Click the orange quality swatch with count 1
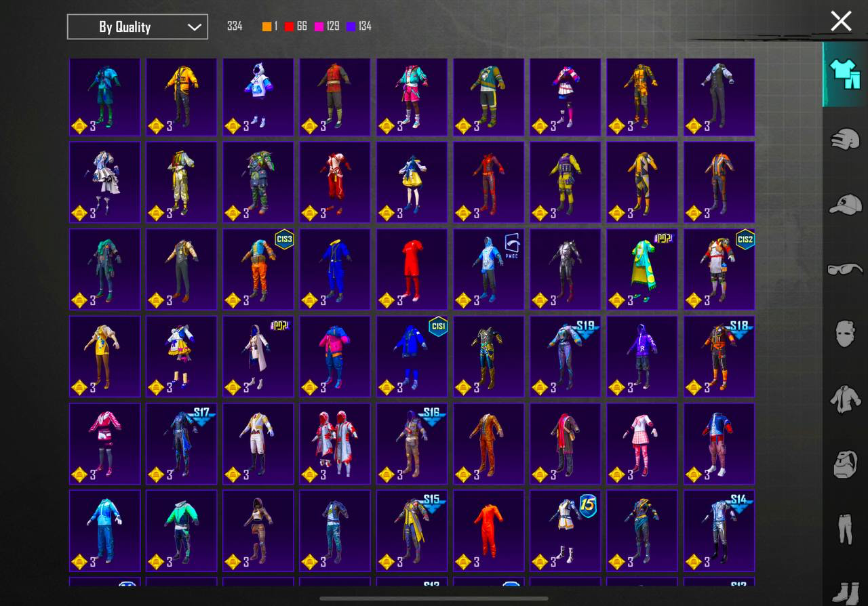This screenshot has width=868, height=606. coord(267,26)
